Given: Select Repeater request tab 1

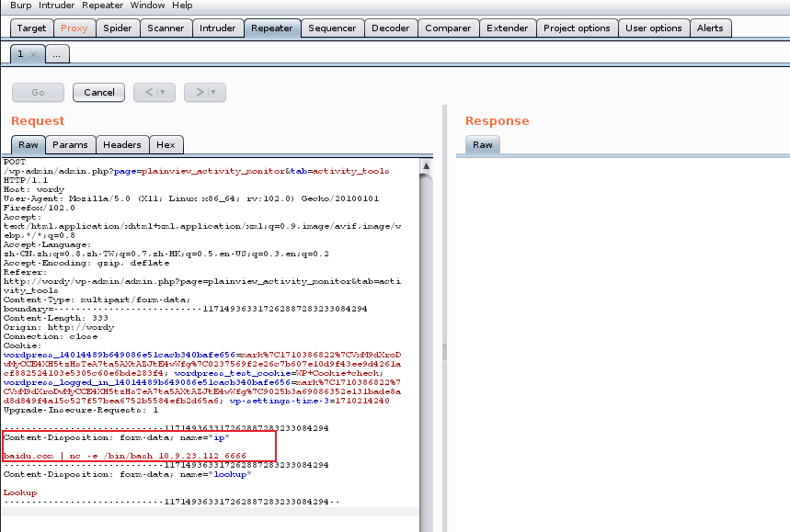Looking at the screenshot, I should [x=20, y=54].
